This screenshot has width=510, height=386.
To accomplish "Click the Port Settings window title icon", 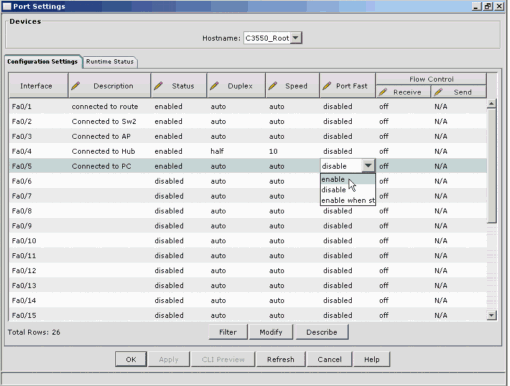I will pyautogui.click(x=7, y=6).
